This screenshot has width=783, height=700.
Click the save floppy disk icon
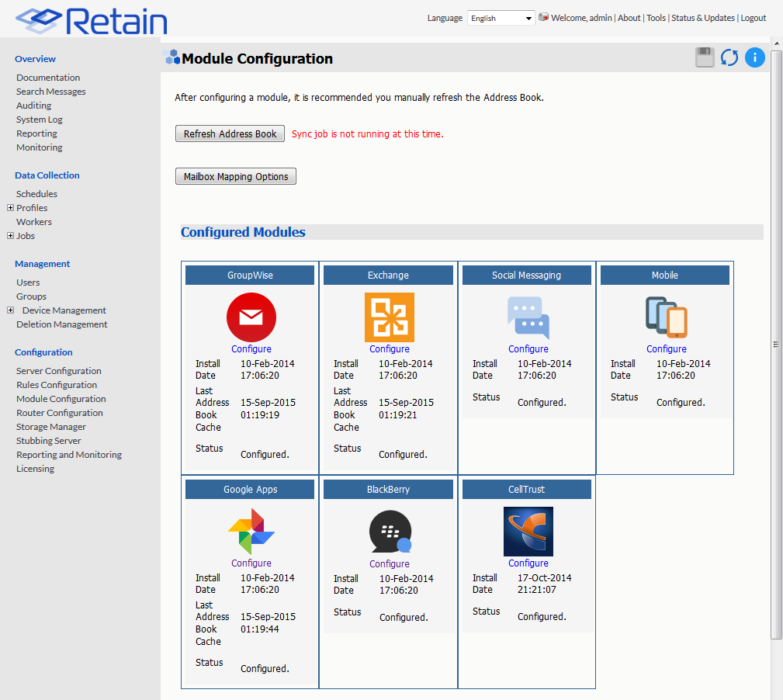[704, 57]
